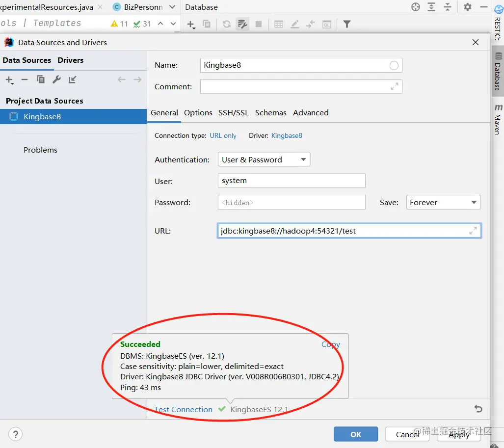Viewport: 504px width, 448px height.
Task: Open Database panel settings gear
Action: pos(468,7)
